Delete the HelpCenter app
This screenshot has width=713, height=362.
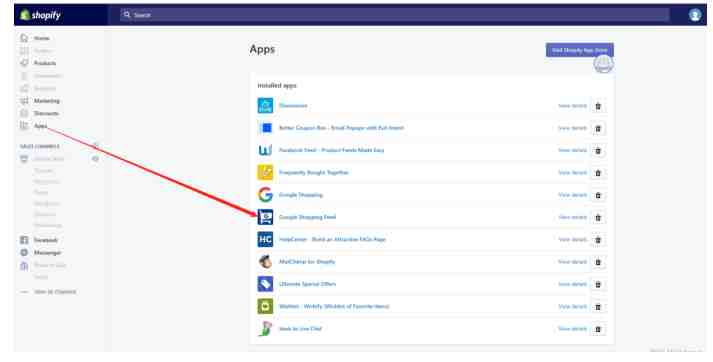coord(598,240)
